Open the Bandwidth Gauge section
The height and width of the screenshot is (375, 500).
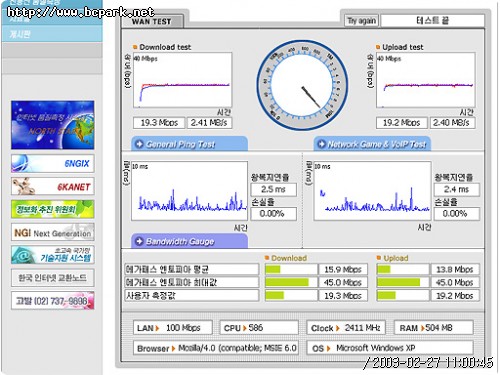pos(189,241)
